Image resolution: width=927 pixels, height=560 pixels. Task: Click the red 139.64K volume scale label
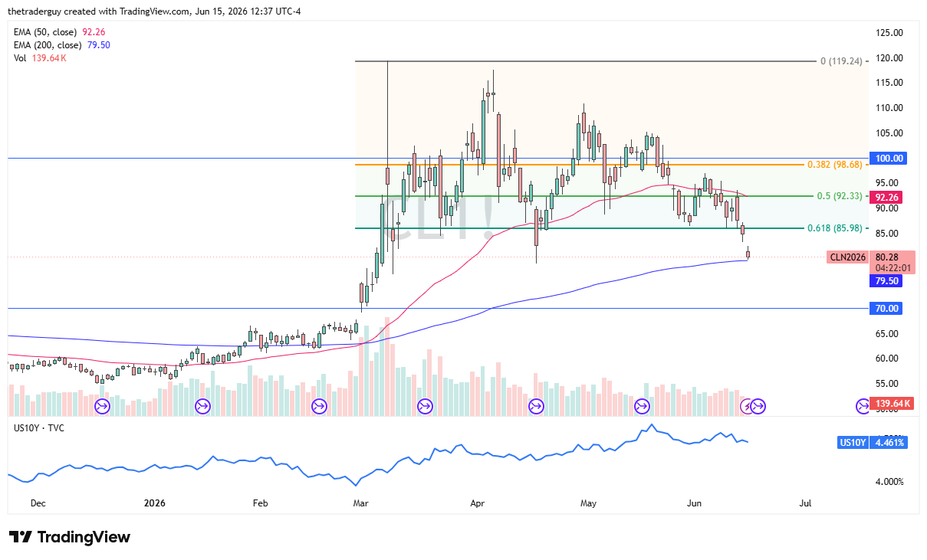[x=892, y=404]
